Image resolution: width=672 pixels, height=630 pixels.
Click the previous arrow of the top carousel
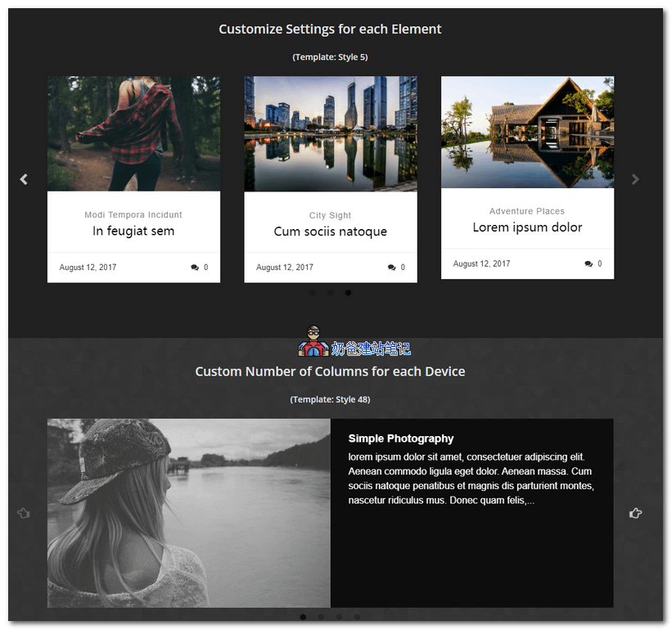point(24,179)
